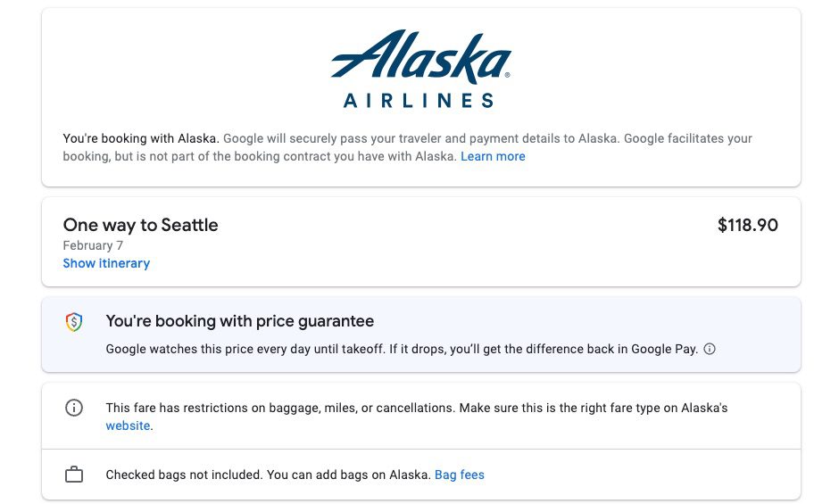Screen dimensions: 839x504
Task: Open the Bag fees link
Action: coord(460,475)
